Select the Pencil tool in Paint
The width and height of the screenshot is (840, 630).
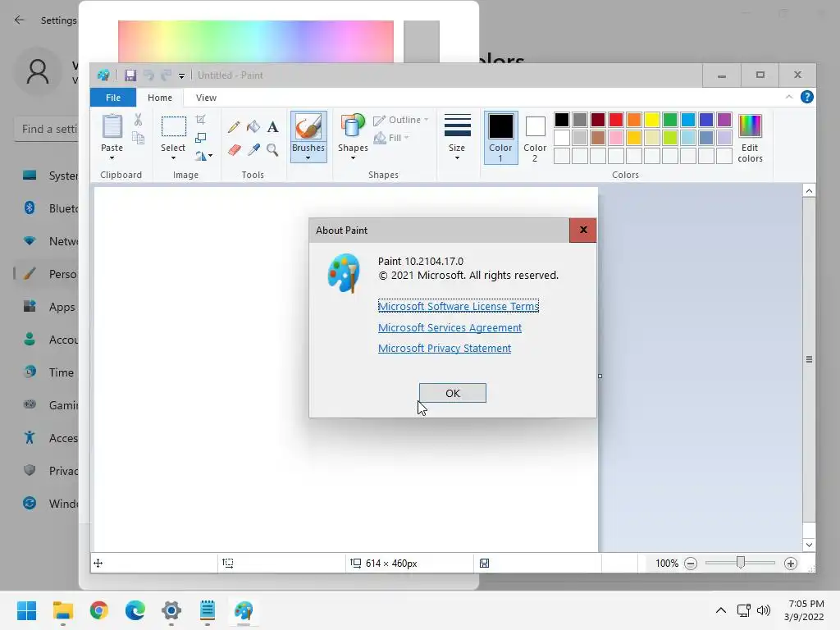pyautogui.click(x=234, y=127)
